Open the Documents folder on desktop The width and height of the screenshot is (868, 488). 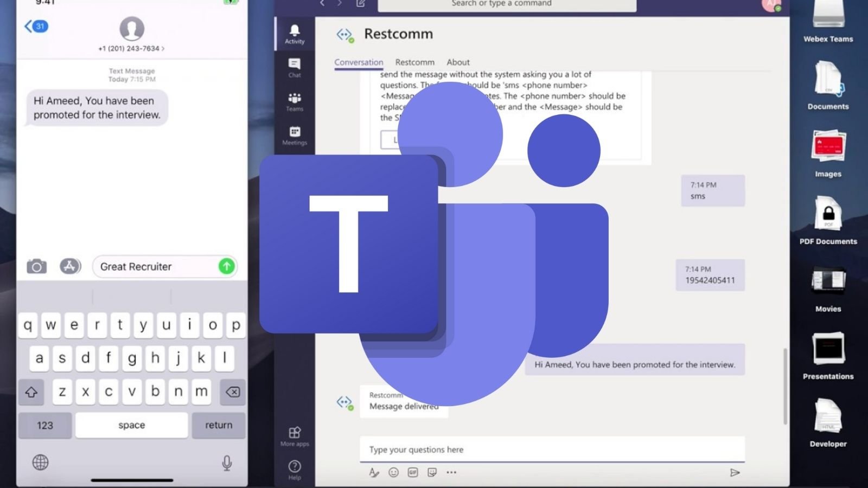(828, 85)
